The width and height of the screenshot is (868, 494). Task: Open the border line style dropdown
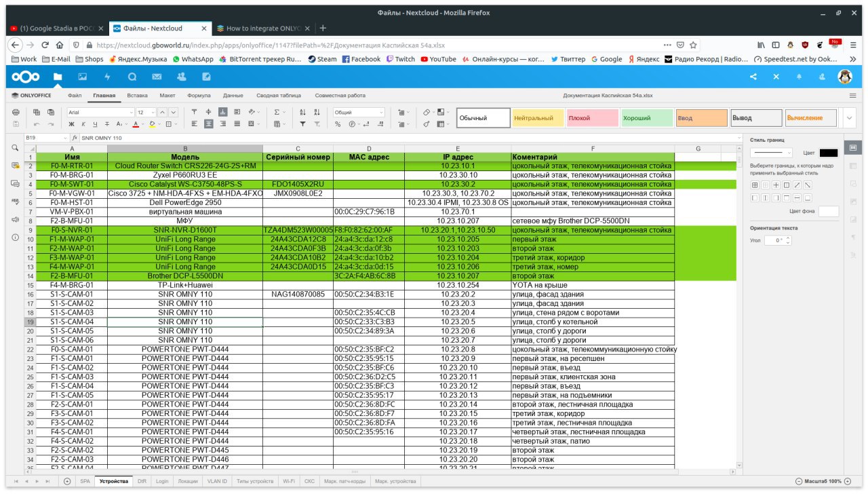771,153
